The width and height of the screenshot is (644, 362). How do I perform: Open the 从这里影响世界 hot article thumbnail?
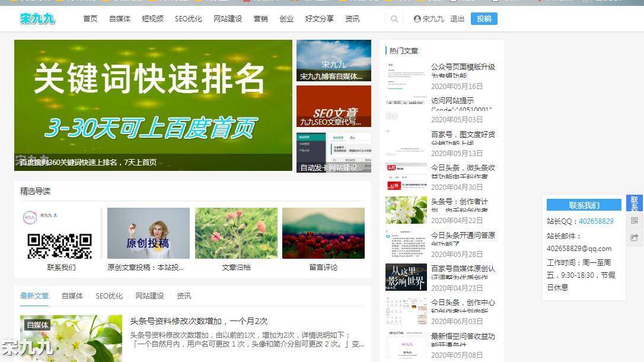click(406, 277)
